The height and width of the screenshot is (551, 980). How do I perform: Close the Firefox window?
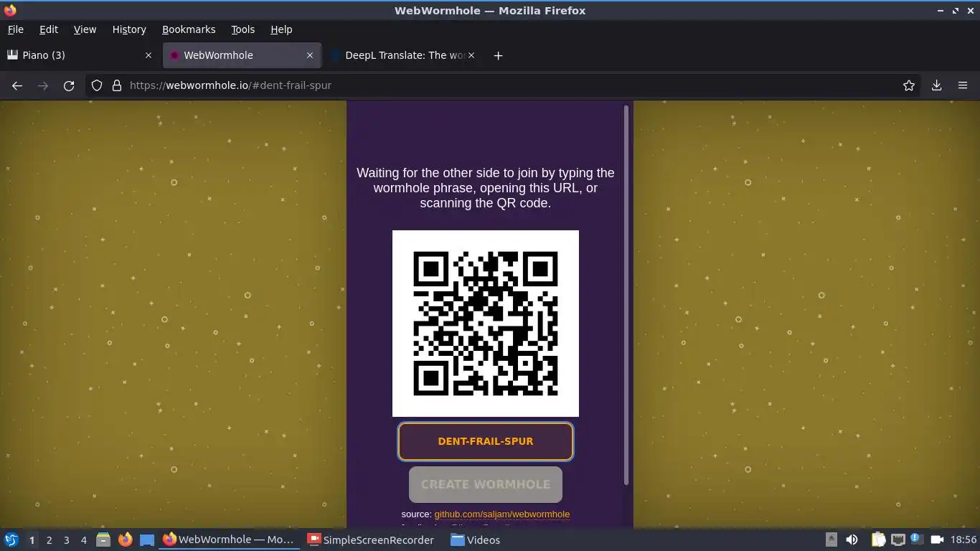tap(971, 11)
